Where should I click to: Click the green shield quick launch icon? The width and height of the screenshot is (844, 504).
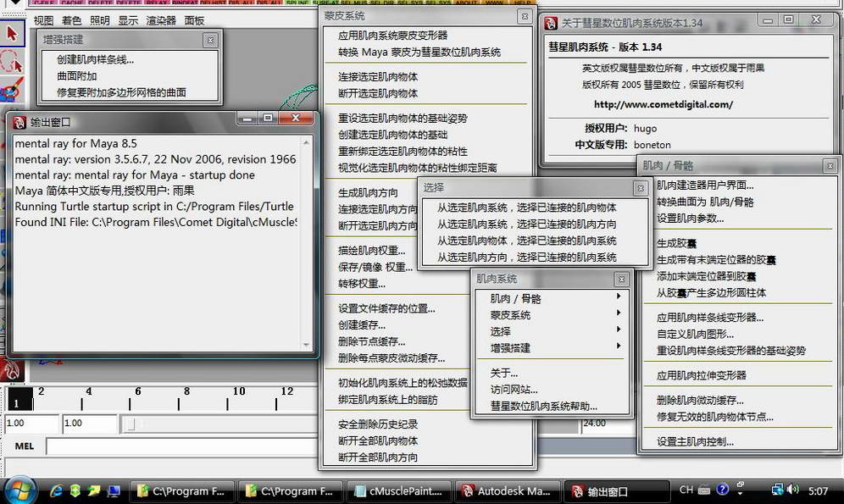(75, 490)
